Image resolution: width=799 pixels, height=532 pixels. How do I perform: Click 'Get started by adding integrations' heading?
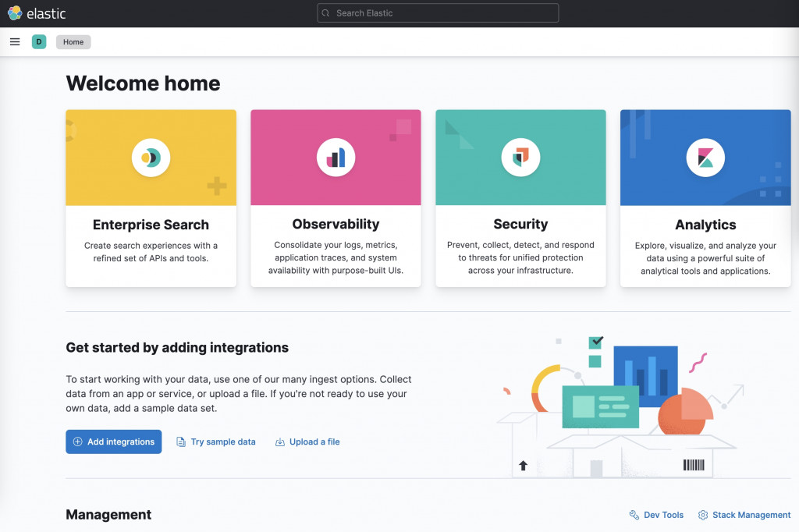click(177, 348)
